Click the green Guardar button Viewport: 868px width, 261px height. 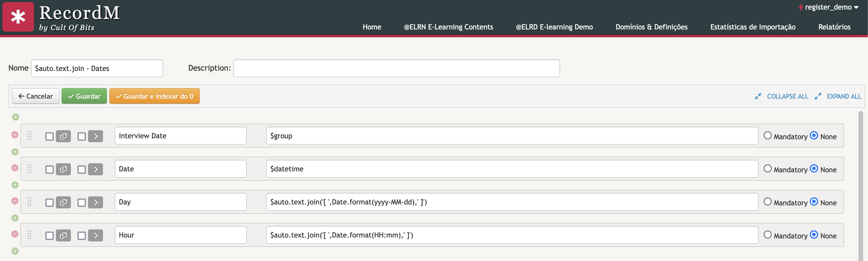(x=84, y=96)
